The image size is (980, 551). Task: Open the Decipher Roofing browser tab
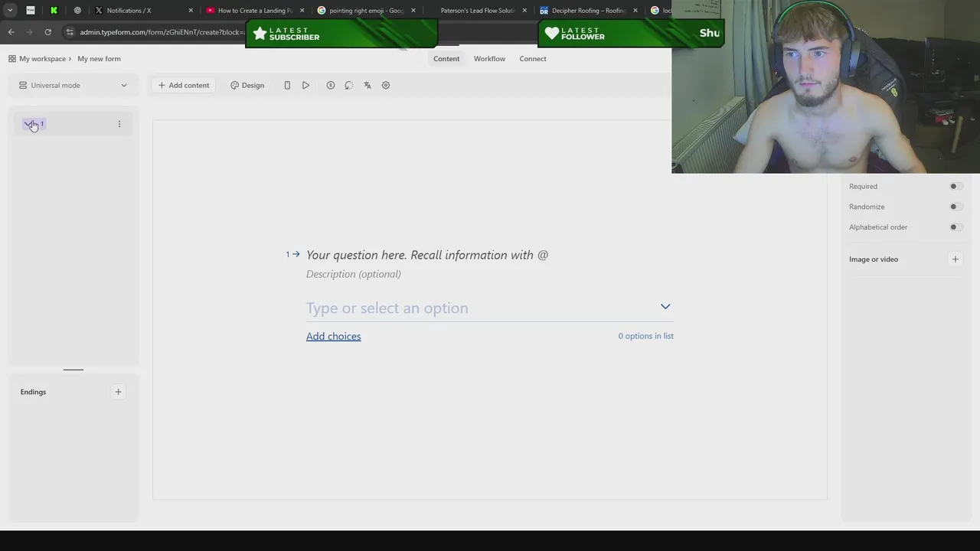coord(588,11)
